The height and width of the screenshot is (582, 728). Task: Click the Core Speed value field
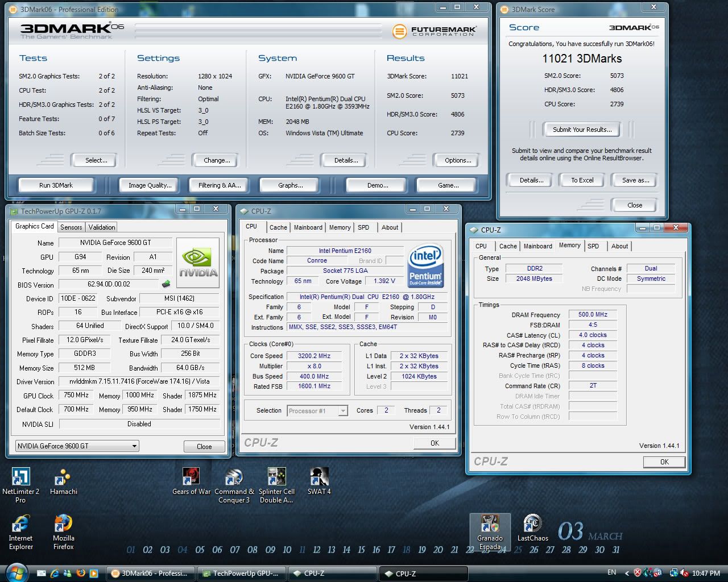314,356
